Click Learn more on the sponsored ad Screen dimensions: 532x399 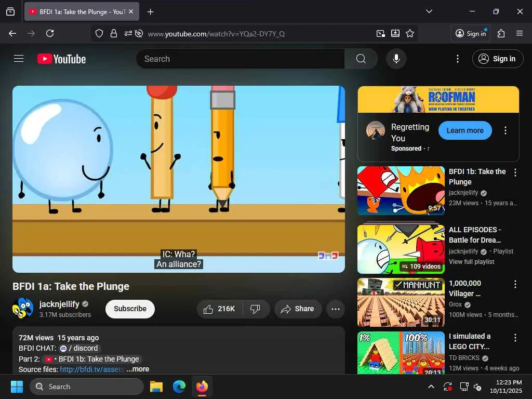[x=465, y=130]
